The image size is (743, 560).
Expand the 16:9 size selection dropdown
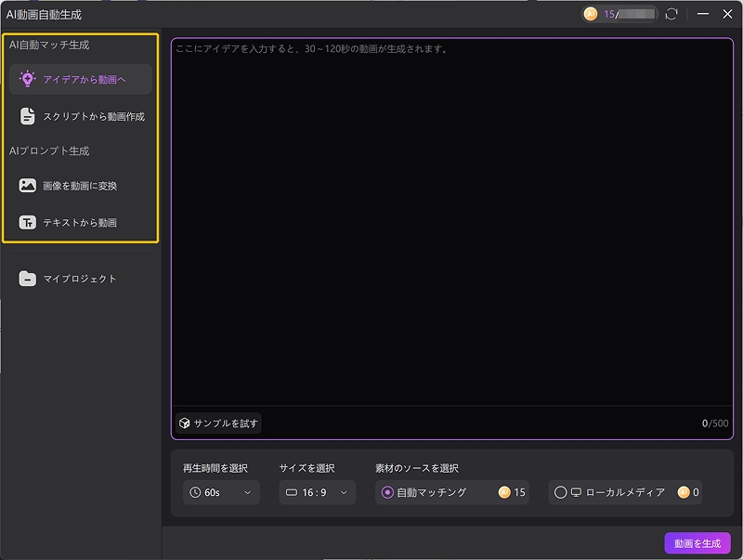[x=318, y=492]
